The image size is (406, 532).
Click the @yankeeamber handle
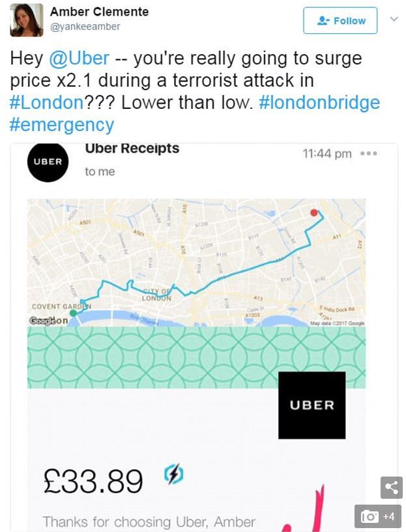pyautogui.click(x=85, y=27)
